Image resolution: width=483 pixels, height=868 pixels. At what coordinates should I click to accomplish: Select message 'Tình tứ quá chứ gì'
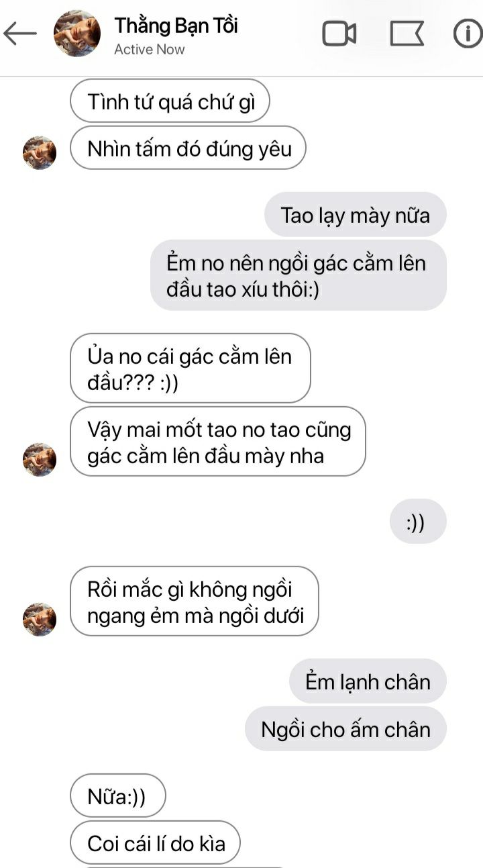click(170, 101)
